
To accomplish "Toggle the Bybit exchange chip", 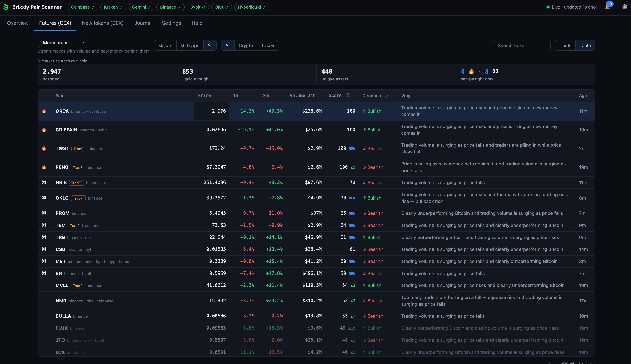I will (x=198, y=7).
